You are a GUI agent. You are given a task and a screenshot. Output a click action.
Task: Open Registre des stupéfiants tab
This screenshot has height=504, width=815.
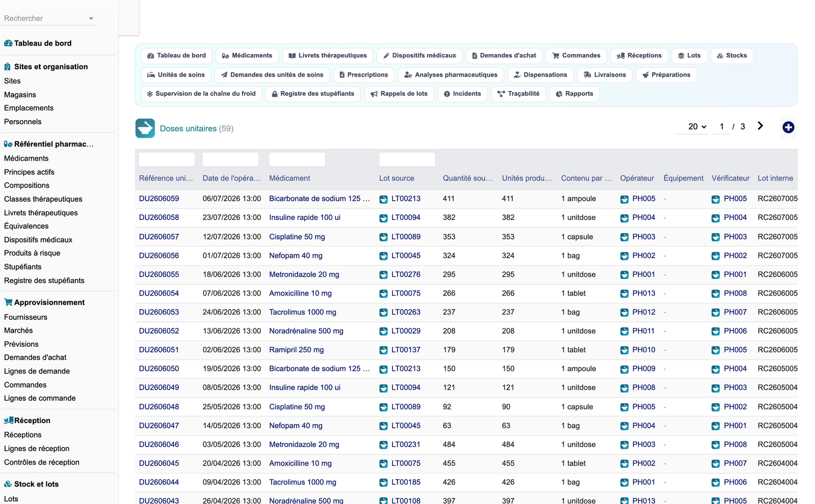coord(313,94)
